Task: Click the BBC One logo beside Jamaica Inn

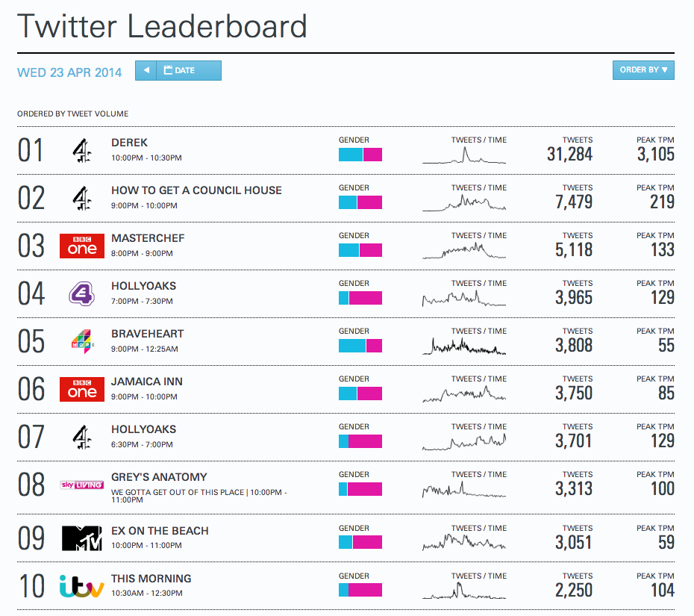Action: pos(82,389)
